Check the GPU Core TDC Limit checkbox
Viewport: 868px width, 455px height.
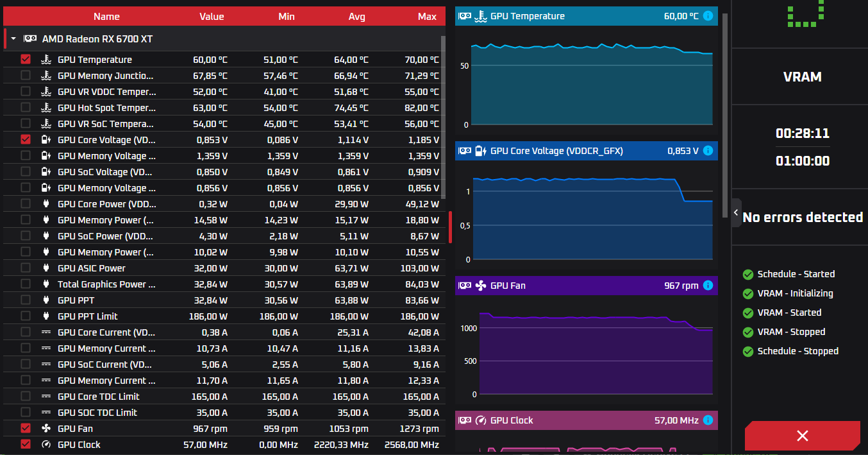point(26,396)
